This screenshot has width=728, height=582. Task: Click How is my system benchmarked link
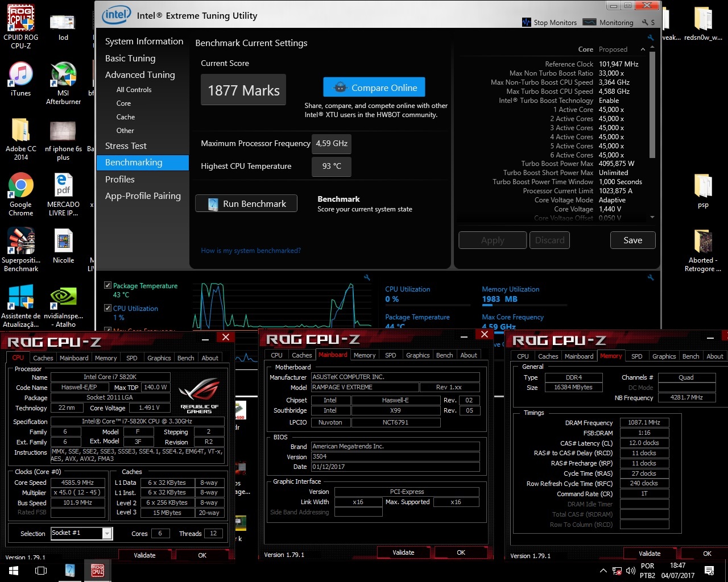[251, 251]
